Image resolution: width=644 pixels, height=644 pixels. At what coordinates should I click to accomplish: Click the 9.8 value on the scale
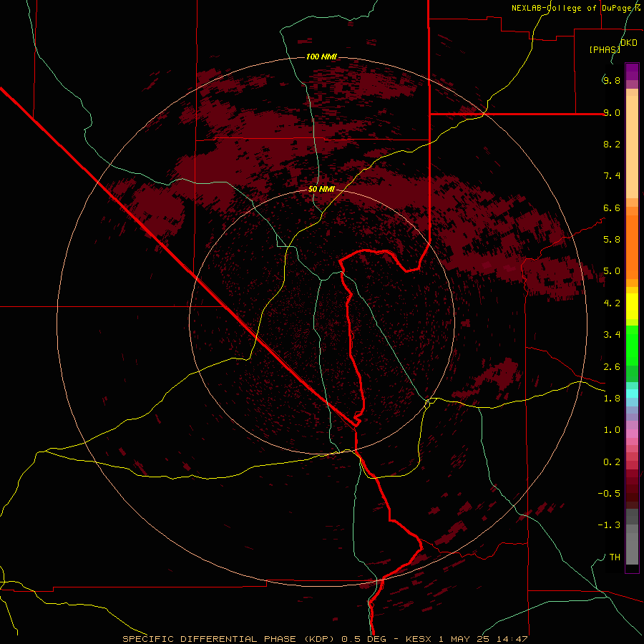click(x=612, y=80)
